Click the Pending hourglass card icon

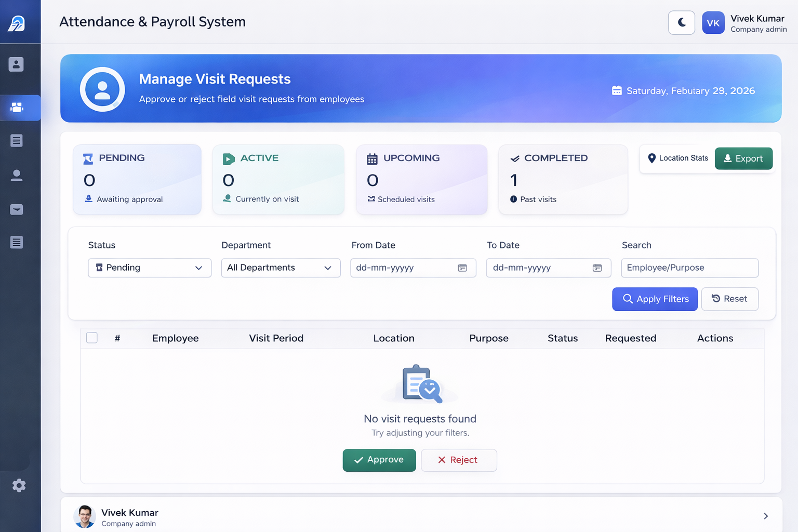point(88,158)
